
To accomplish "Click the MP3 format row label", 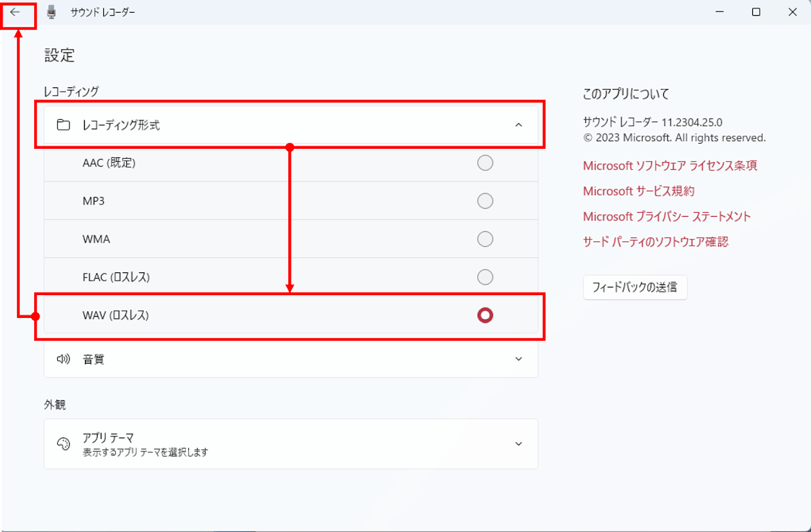I will tap(94, 201).
